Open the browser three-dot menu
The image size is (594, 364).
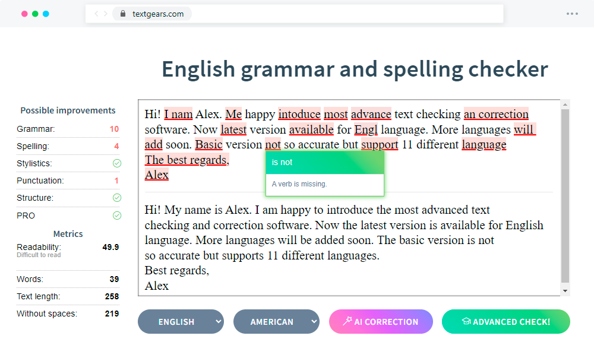(x=572, y=14)
